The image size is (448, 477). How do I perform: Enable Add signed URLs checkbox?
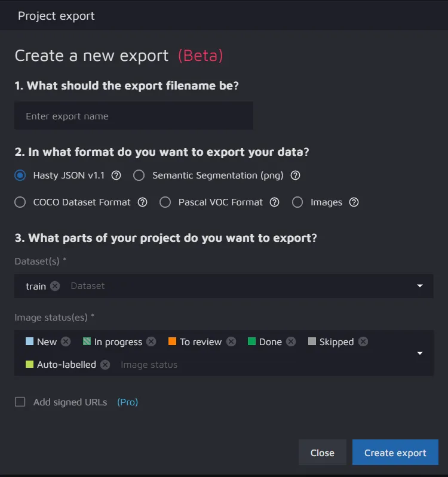pyautogui.click(x=20, y=402)
